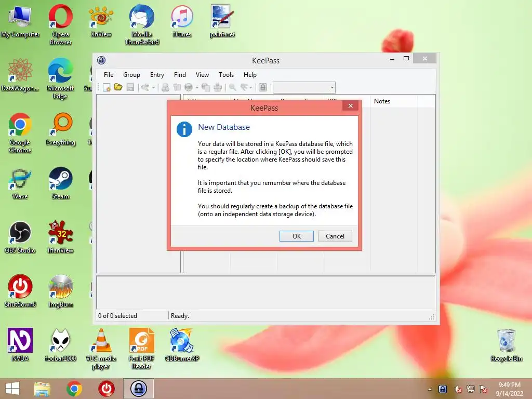The image size is (532, 399).
Task: Click the New database toolbar icon
Action: pos(107,87)
